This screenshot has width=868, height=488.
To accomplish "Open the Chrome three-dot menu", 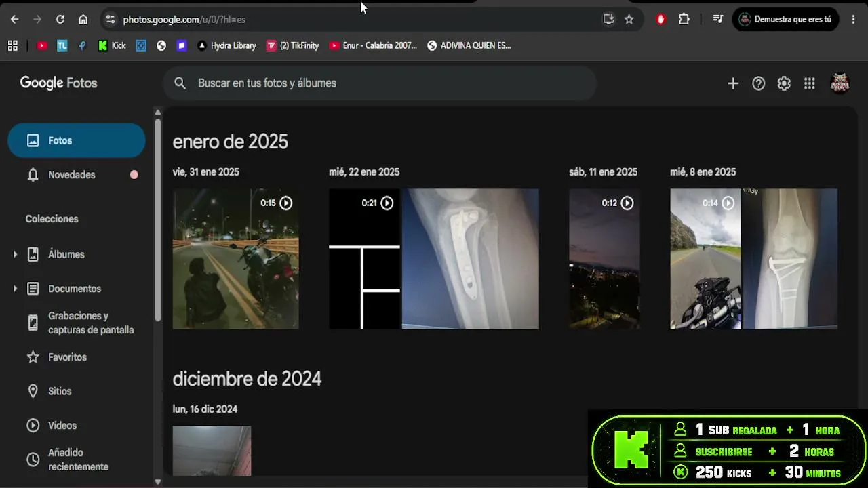I will 853,20.
